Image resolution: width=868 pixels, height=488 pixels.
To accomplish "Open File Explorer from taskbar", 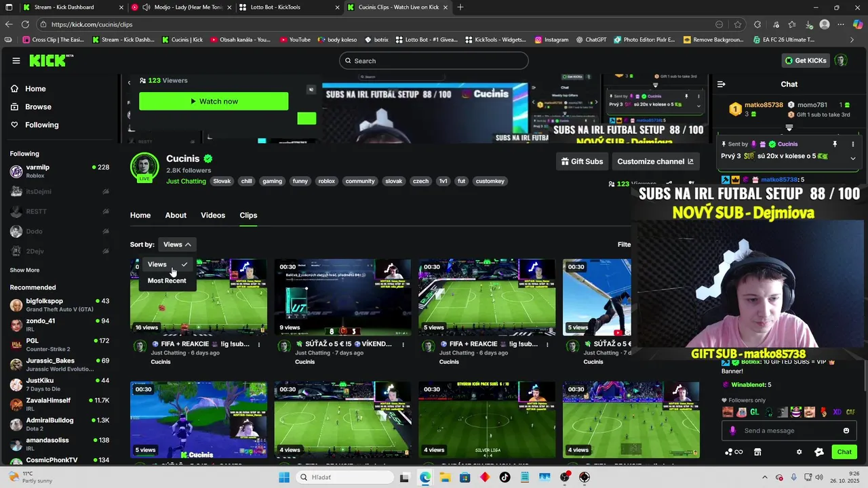I will point(445,477).
